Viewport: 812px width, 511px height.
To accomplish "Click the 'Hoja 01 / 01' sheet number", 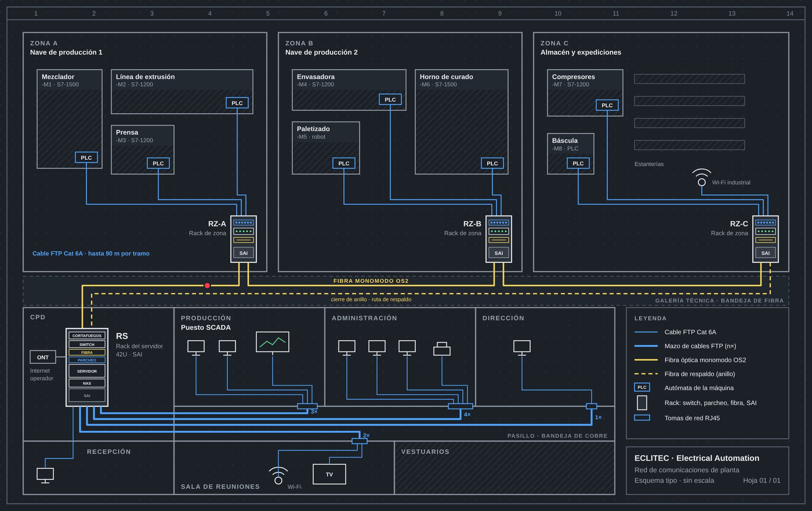I will pyautogui.click(x=762, y=481).
